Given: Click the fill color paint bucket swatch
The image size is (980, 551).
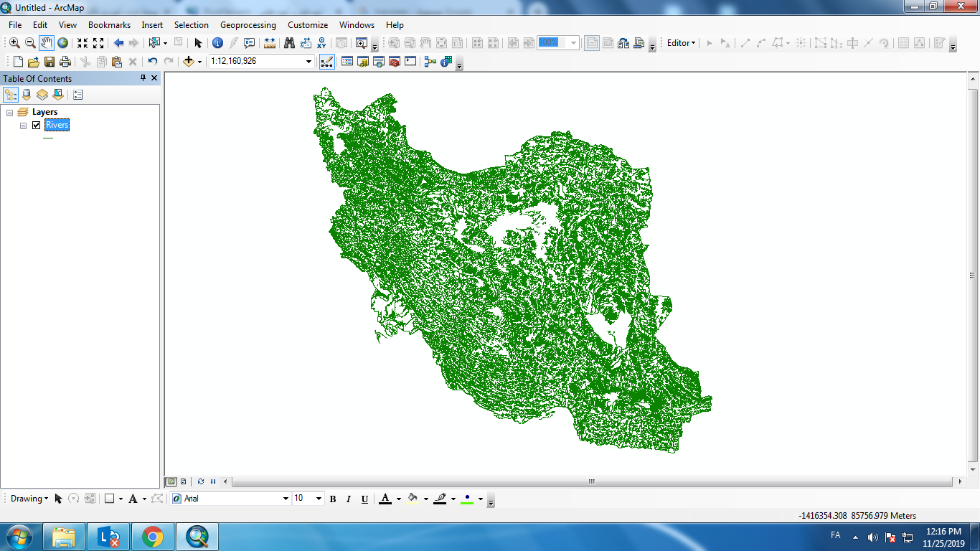Looking at the screenshot, I should coord(413,499).
